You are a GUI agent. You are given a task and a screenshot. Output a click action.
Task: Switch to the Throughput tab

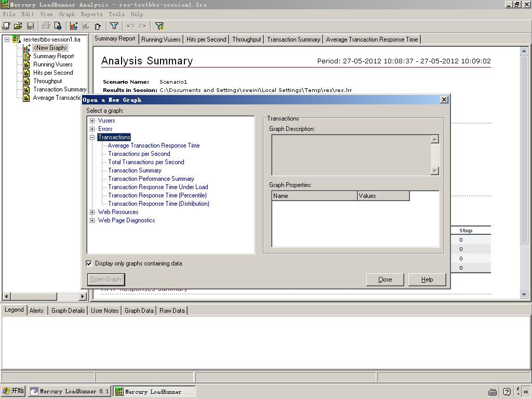pos(247,39)
